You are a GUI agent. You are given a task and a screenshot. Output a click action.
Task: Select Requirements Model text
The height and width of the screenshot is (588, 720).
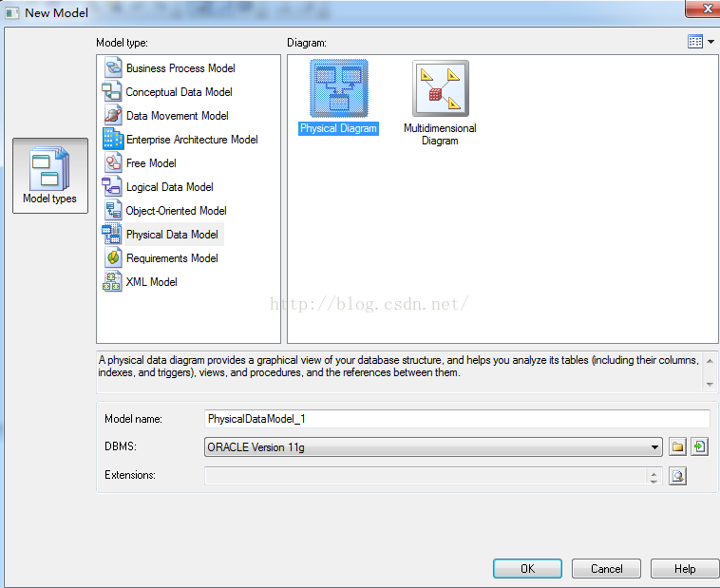point(172,258)
